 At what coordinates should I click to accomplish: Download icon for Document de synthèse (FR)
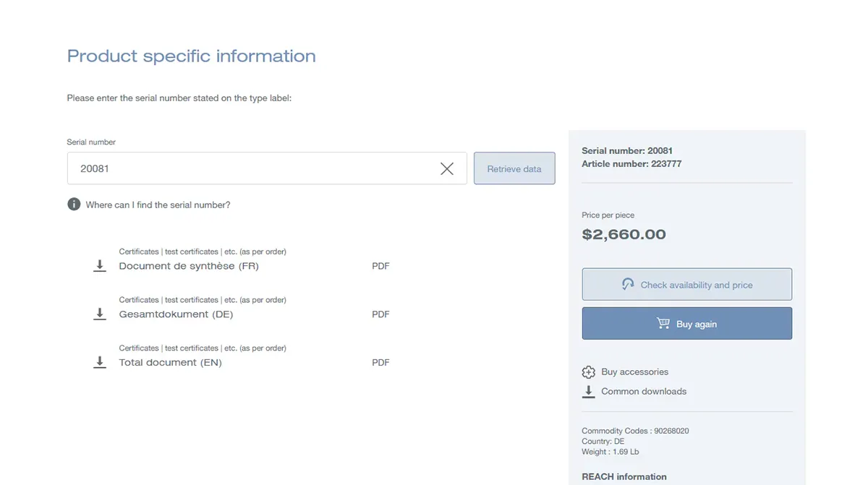point(100,266)
